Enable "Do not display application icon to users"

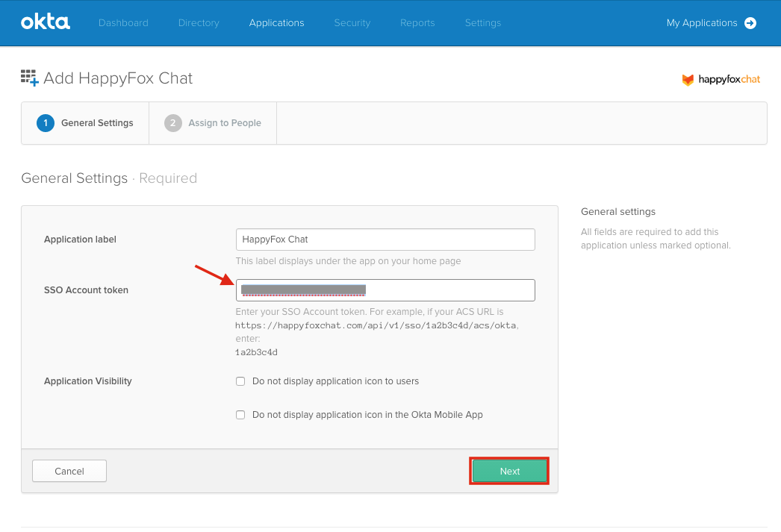[240, 381]
